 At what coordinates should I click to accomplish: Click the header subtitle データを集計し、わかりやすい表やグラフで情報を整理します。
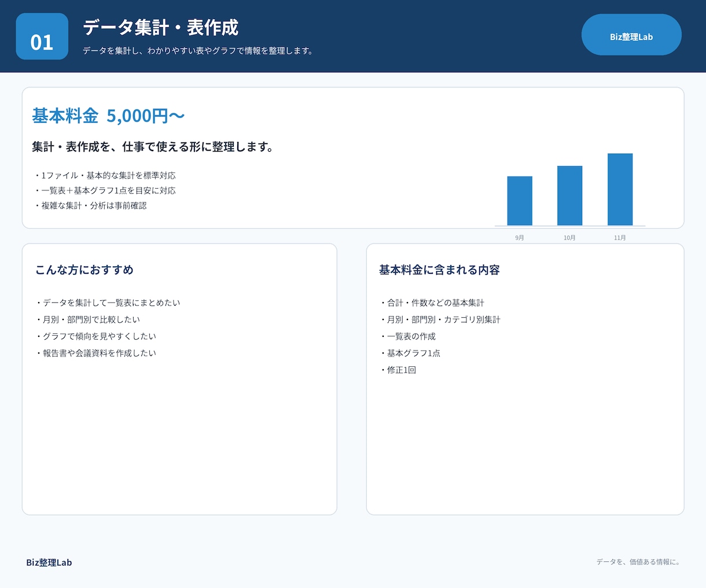click(x=199, y=51)
